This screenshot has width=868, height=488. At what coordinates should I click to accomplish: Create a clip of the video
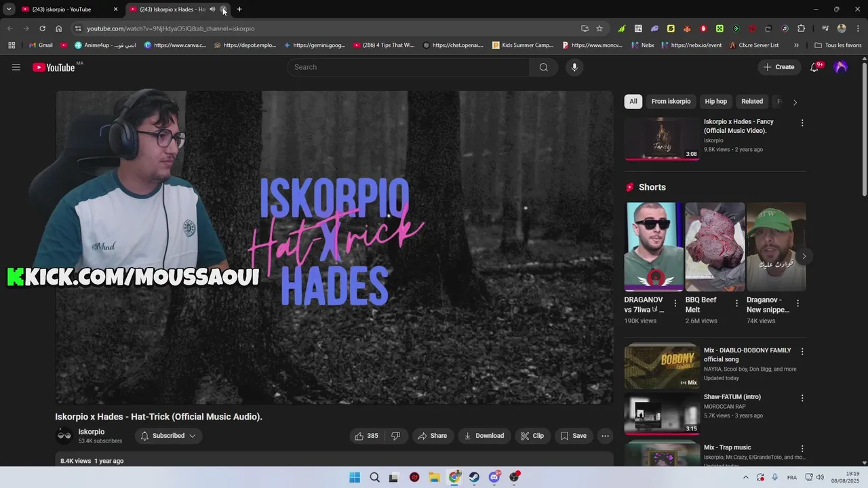[x=532, y=436]
